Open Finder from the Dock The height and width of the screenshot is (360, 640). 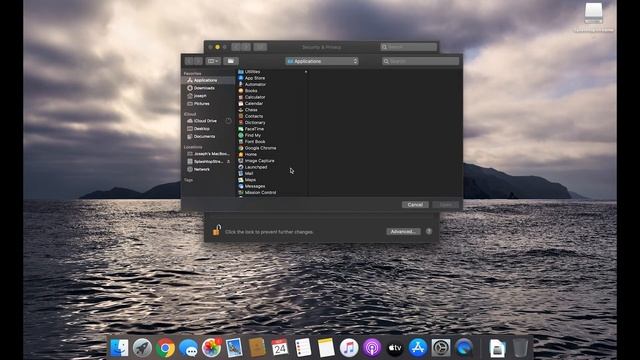point(119,348)
